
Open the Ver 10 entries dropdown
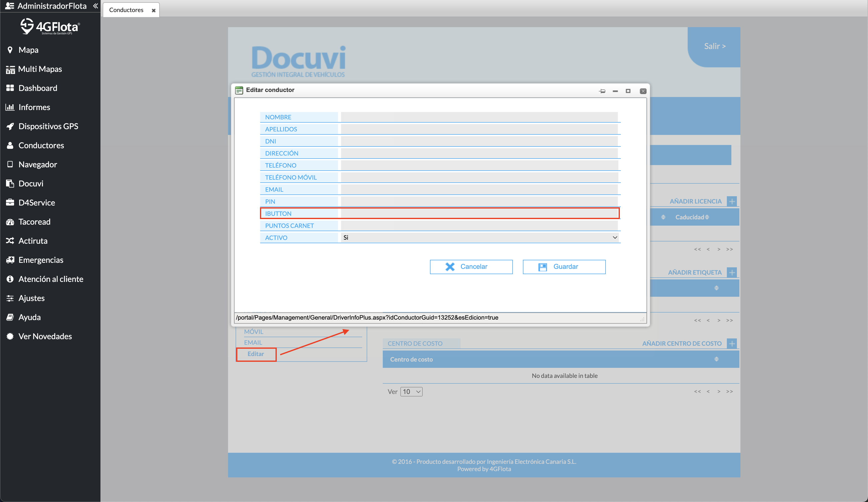(411, 392)
